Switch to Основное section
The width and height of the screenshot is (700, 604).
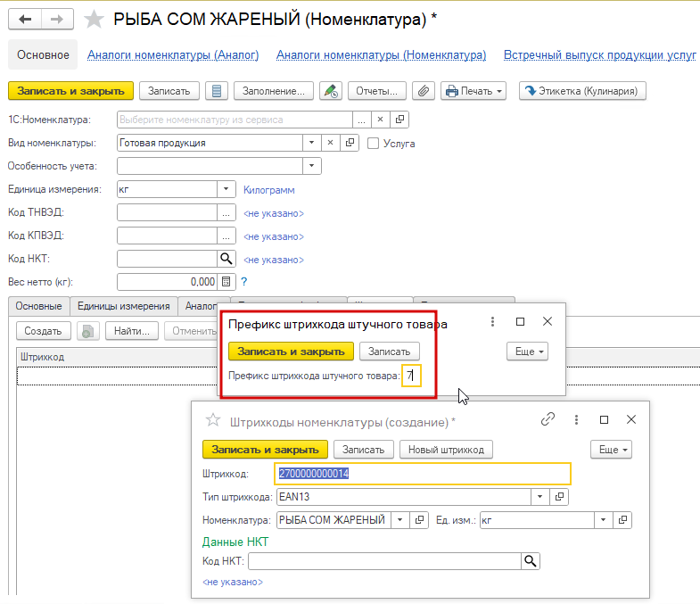[x=43, y=54]
